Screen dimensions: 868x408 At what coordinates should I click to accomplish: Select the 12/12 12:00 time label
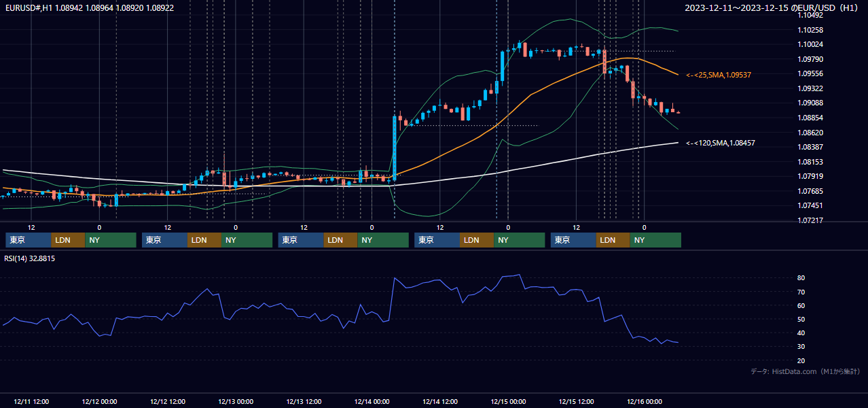click(167, 401)
